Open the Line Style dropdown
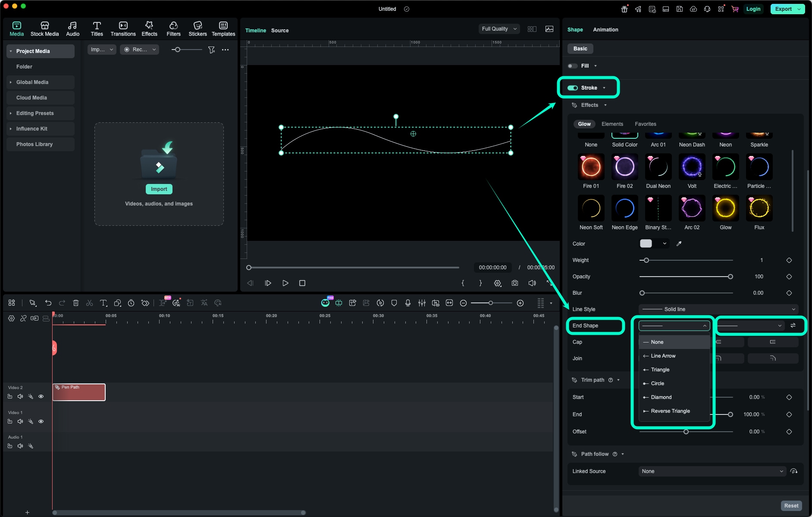Viewport: 812px width, 517px height. pos(717,309)
